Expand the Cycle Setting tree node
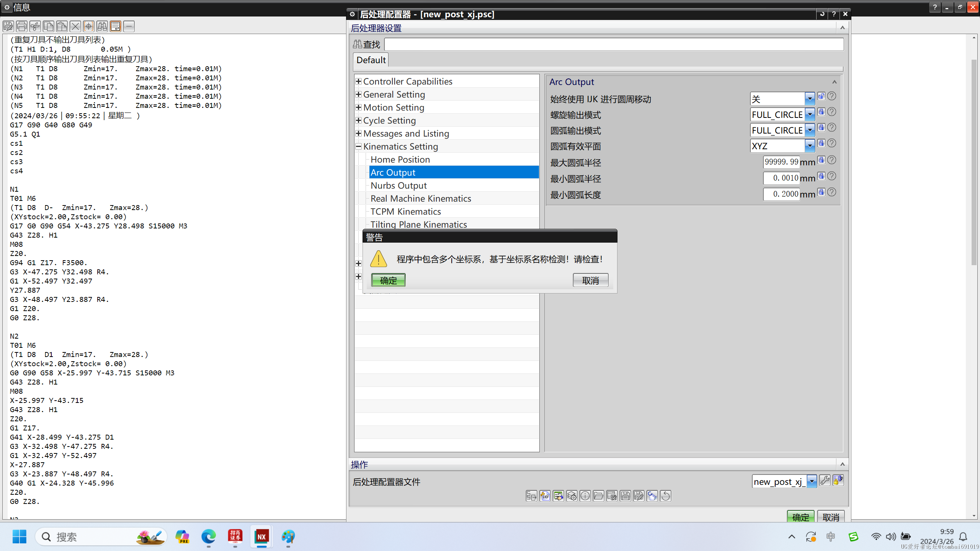 (358, 120)
